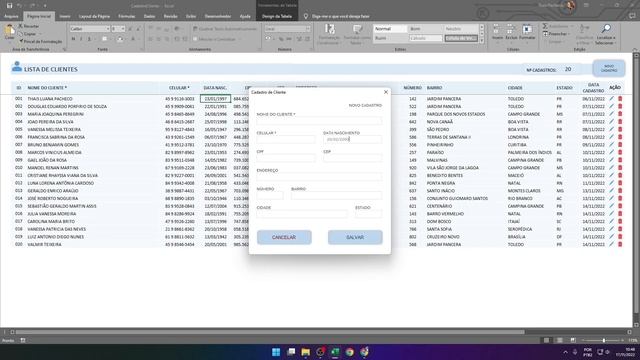
Task: Click Pincel de Formatação format painter
Action: 41,41
